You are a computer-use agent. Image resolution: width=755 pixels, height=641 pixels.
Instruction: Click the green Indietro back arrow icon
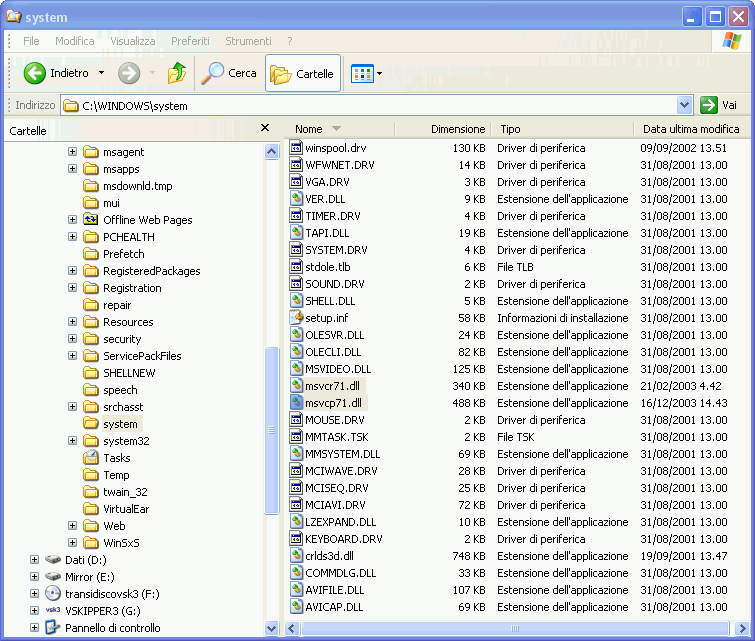(35, 73)
